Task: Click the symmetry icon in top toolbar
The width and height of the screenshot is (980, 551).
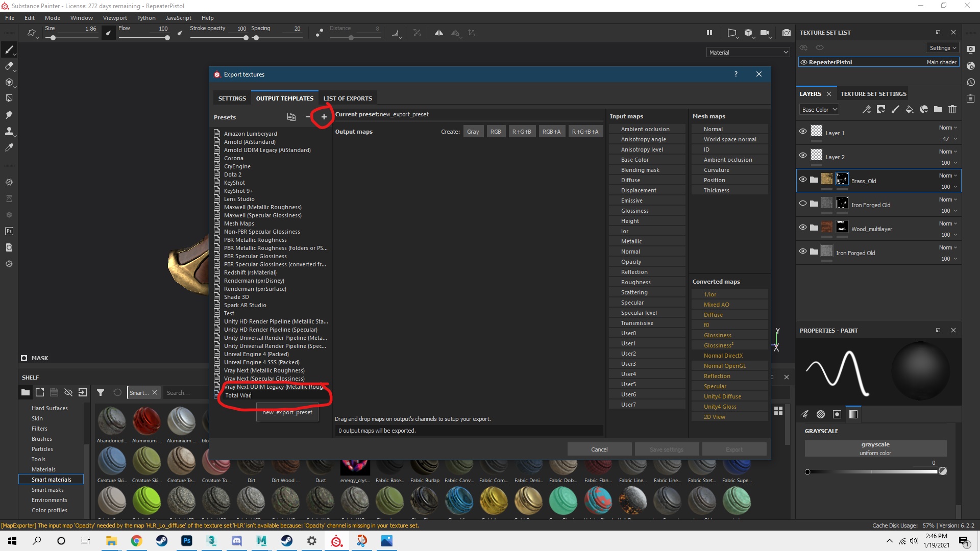Action: click(x=439, y=33)
